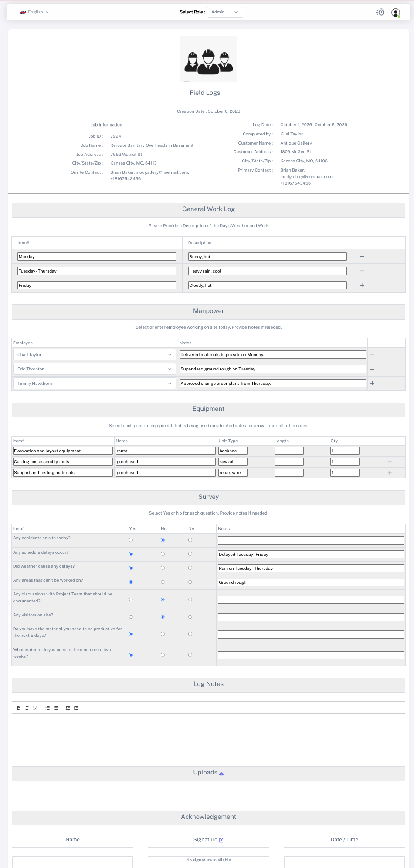Click the Antique Gallery customer name

click(296, 143)
